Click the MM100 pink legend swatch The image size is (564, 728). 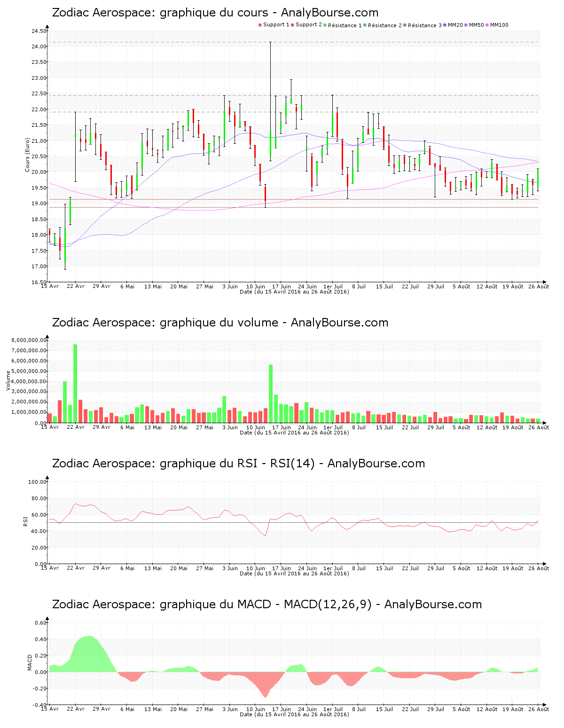pyautogui.click(x=487, y=25)
